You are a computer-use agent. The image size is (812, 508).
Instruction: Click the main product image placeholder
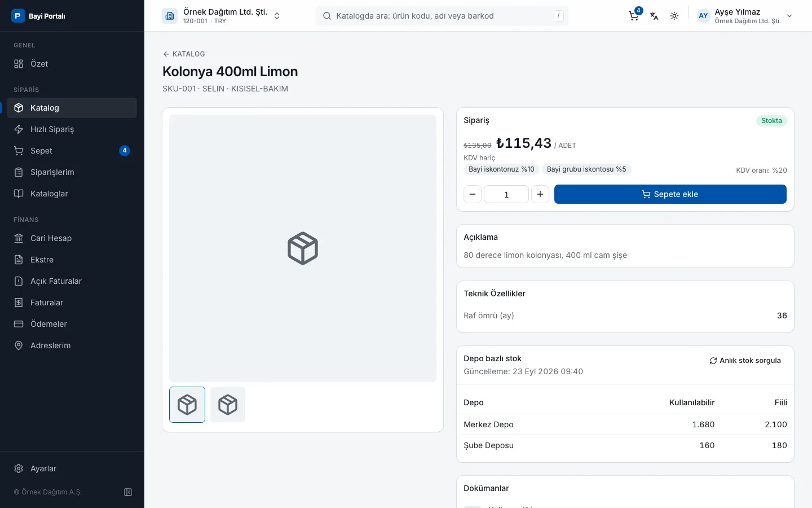303,248
